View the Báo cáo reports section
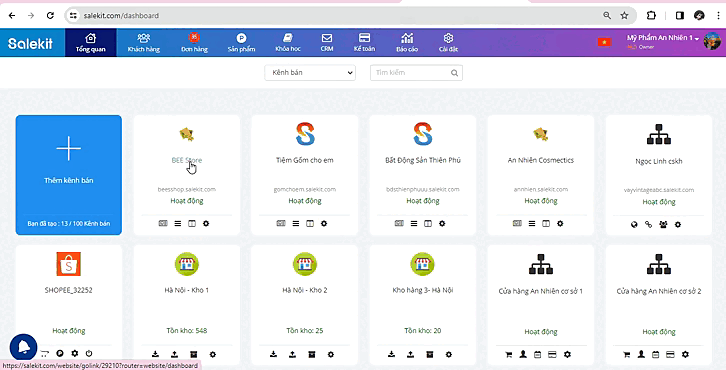The height and width of the screenshot is (370, 726). (407, 43)
